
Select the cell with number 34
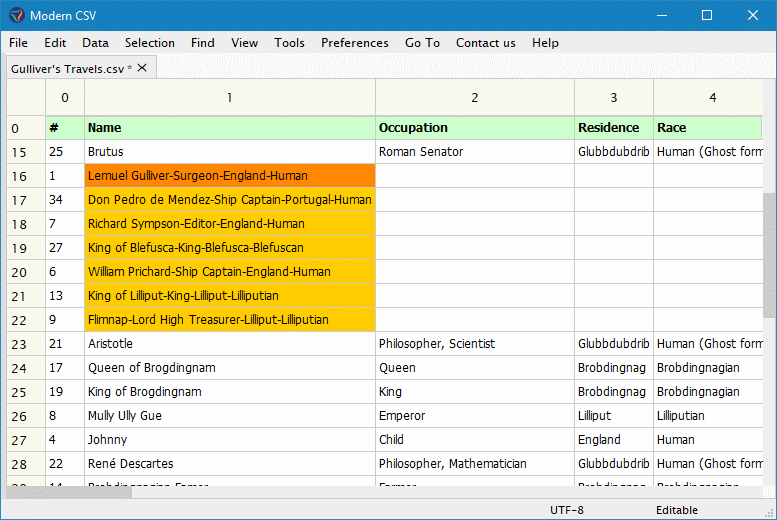pyautogui.click(x=65, y=200)
